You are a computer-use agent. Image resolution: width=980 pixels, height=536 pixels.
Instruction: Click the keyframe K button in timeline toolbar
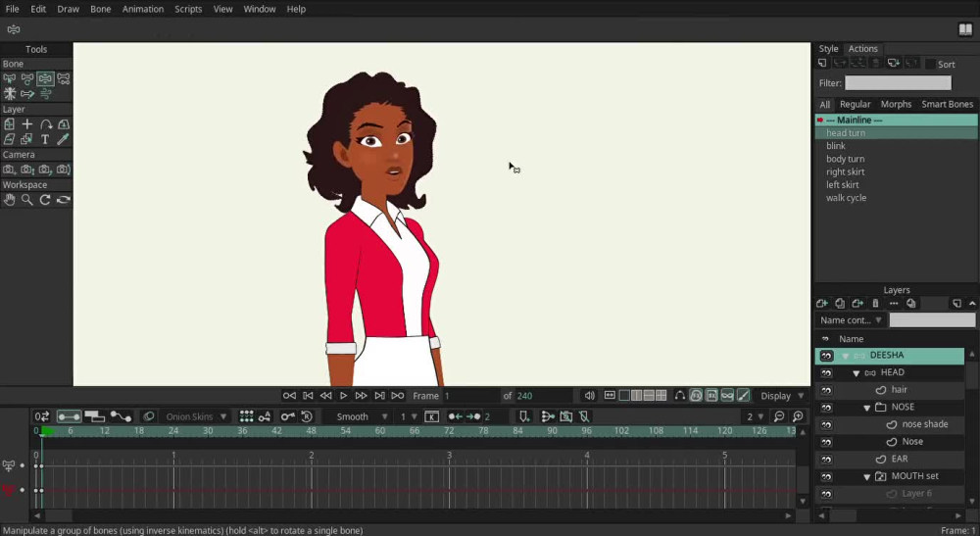tap(431, 416)
